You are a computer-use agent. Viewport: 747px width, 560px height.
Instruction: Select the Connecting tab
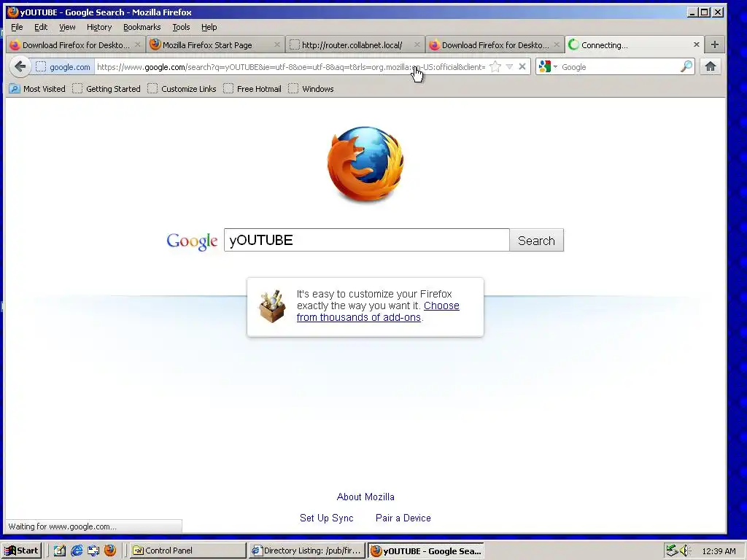634,44
